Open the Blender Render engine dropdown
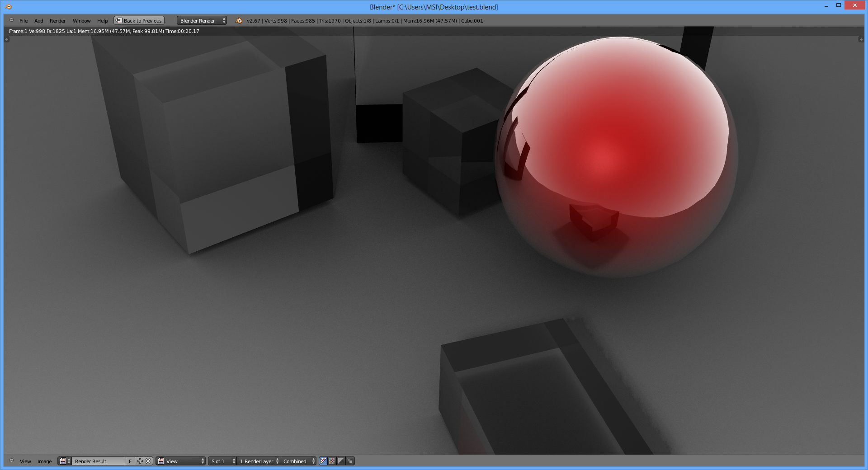 (x=202, y=21)
